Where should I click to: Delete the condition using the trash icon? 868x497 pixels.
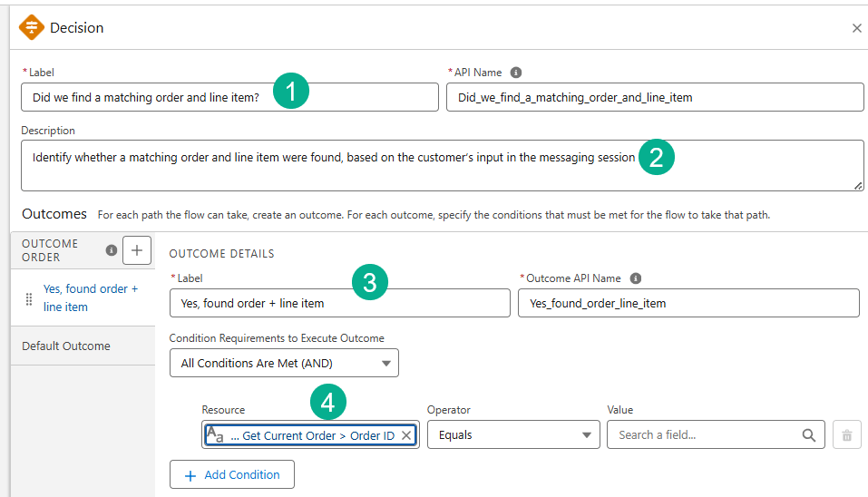click(x=846, y=435)
